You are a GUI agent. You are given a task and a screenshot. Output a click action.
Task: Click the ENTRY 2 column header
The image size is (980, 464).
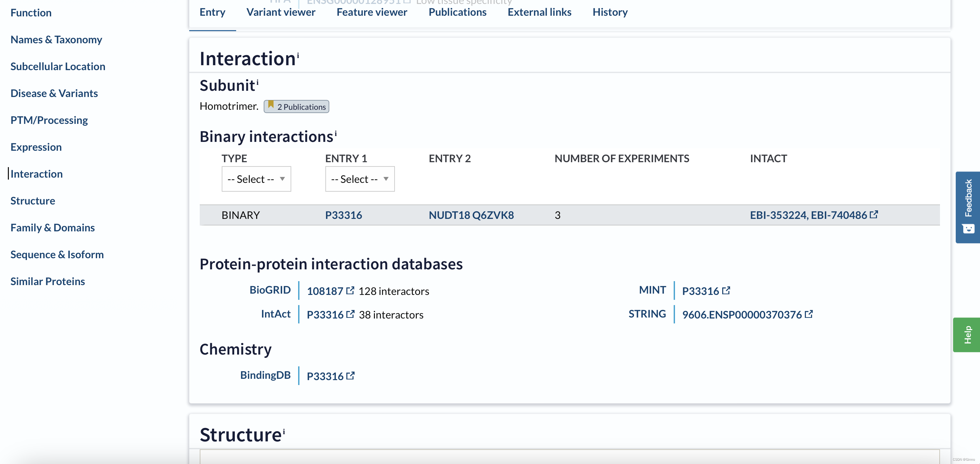(x=450, y=159)
